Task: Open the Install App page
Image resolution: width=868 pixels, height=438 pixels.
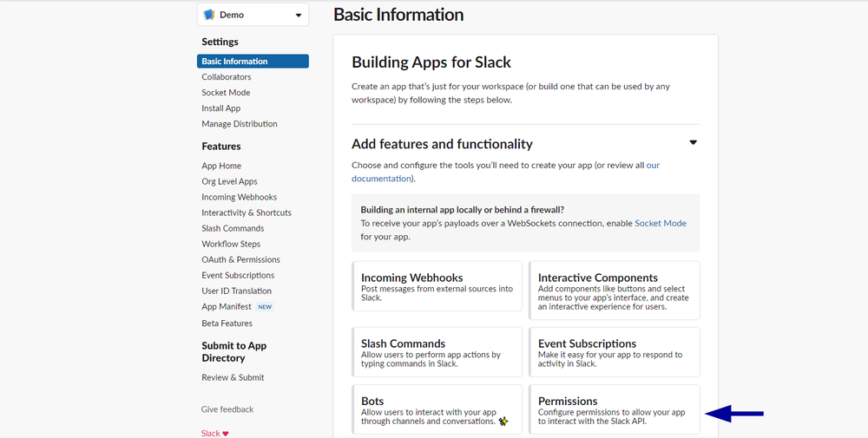Action: pyautogui.click(x=221, y=108)
